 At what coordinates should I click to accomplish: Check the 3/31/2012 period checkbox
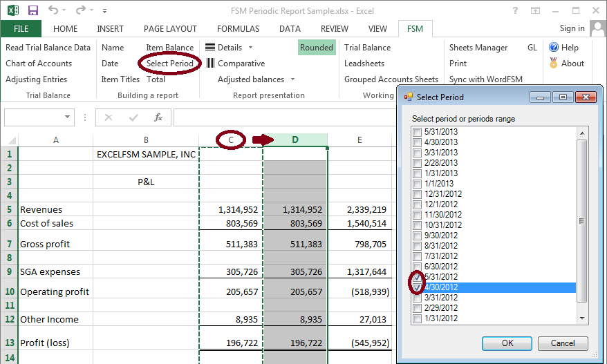tap(417, 298)
